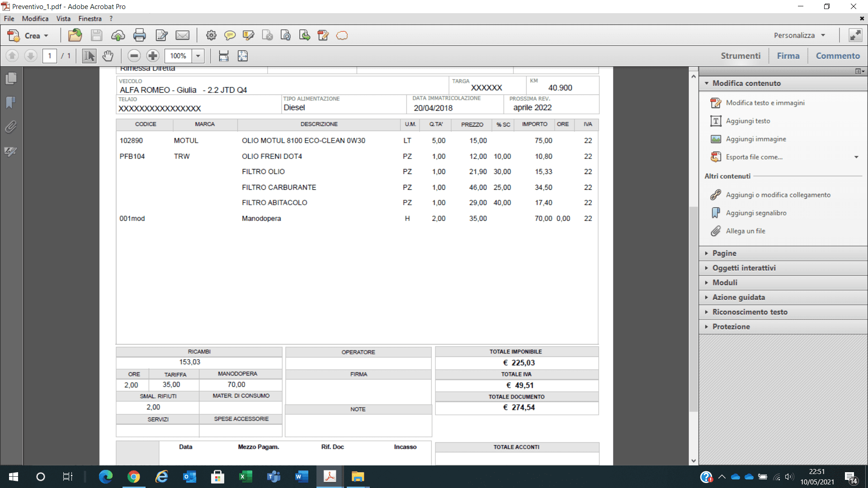This screenshot has width=868, height=488.
Task: Open settings gear icon in toolbar
Action: tap(211, 35)
